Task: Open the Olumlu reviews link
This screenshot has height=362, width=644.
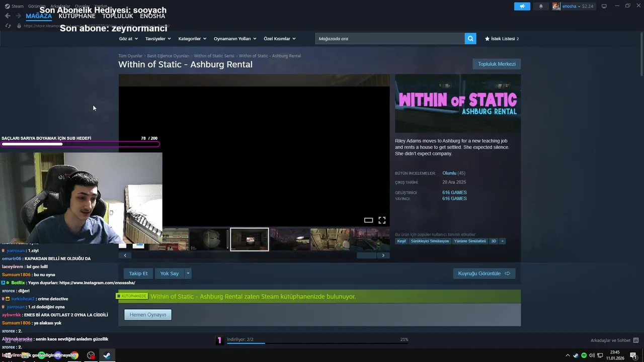Action: pos(449,173)
